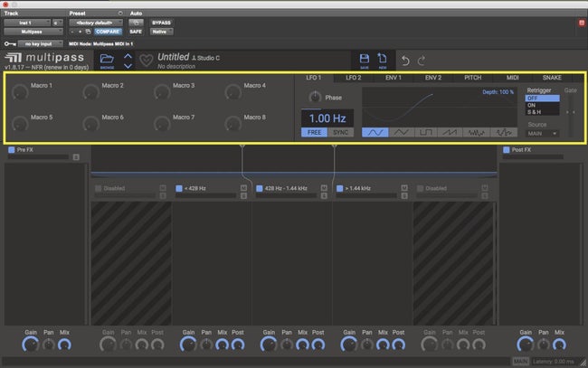588x368 pixels.
Task: Click the Pre FX Gain knob
Action: pyautogui.click(x=31, y=344)
